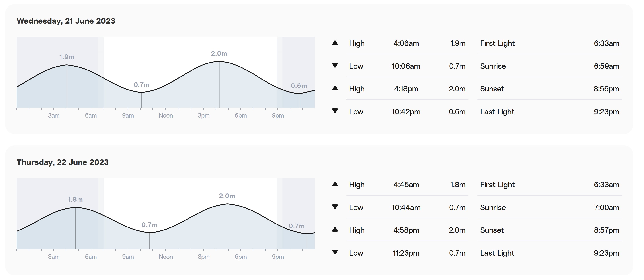
Task: Click the 2.0m peak label on Wednesday chart
Action: coord(219,53)
